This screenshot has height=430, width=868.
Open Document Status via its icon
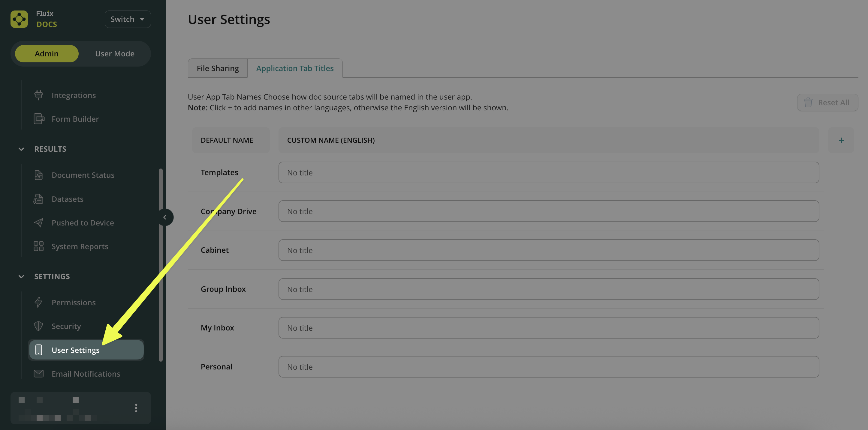point(39,175)
